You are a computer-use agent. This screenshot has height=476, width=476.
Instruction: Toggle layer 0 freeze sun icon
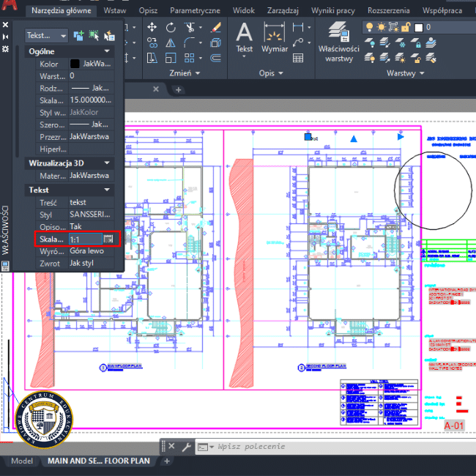[382, 27]
